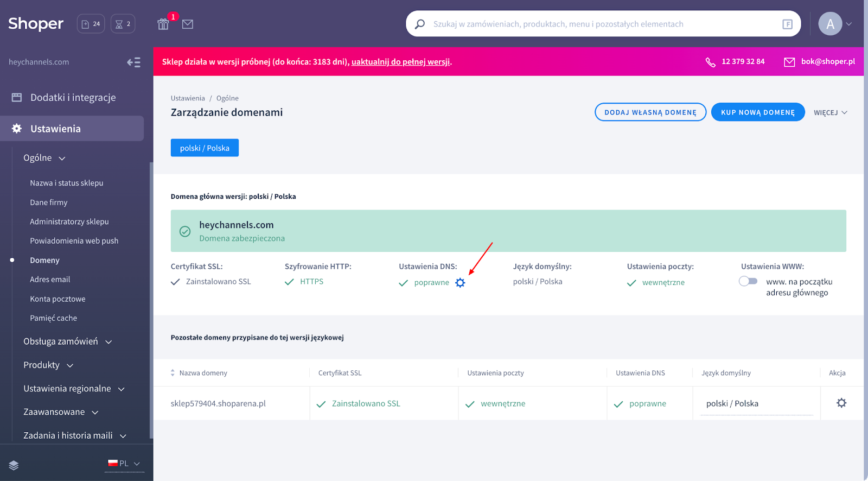Screen dimensions: 868x481
Task: Open Dane firmy settings
Action: pos(49,202)
